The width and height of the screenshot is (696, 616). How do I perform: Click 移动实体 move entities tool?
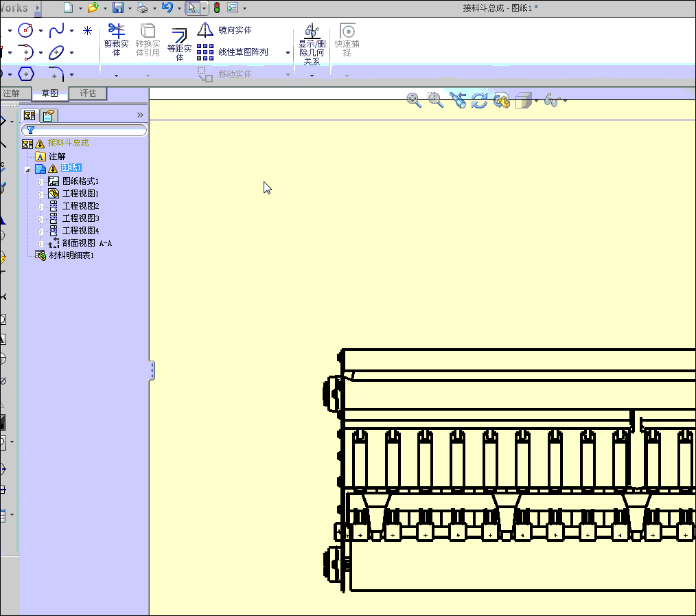tap(224, 73)
